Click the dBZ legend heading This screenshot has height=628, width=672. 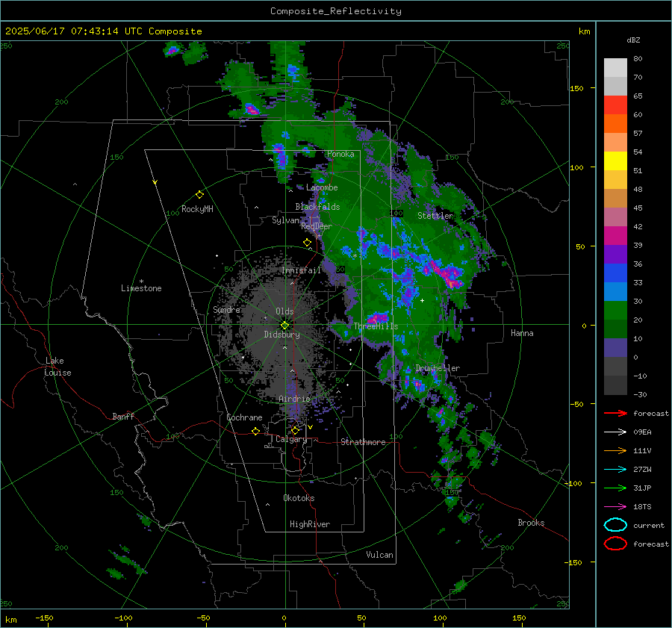633,40
